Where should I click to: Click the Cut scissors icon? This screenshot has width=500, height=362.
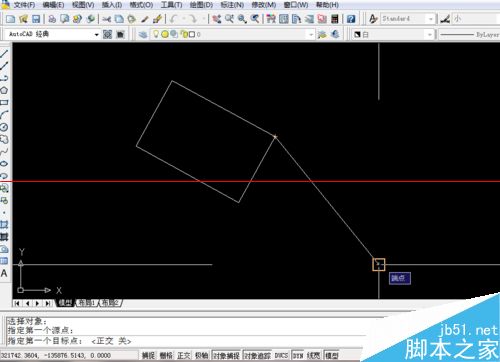click(x=107, y=19)
